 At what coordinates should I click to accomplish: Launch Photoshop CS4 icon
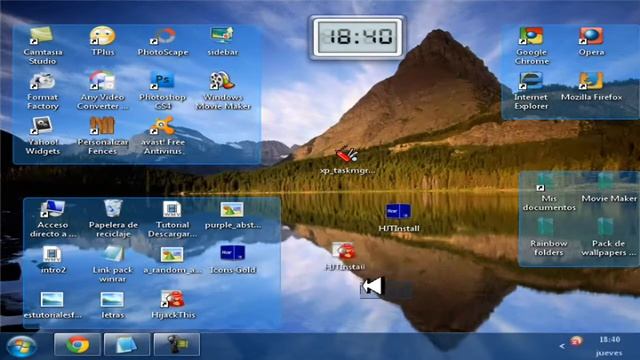pos(162,91)
